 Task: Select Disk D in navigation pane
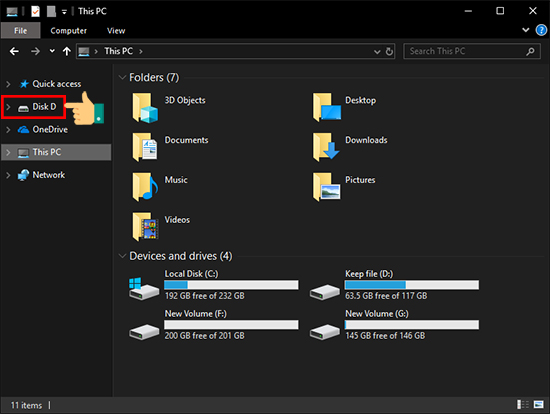click(x=44, y=107)
